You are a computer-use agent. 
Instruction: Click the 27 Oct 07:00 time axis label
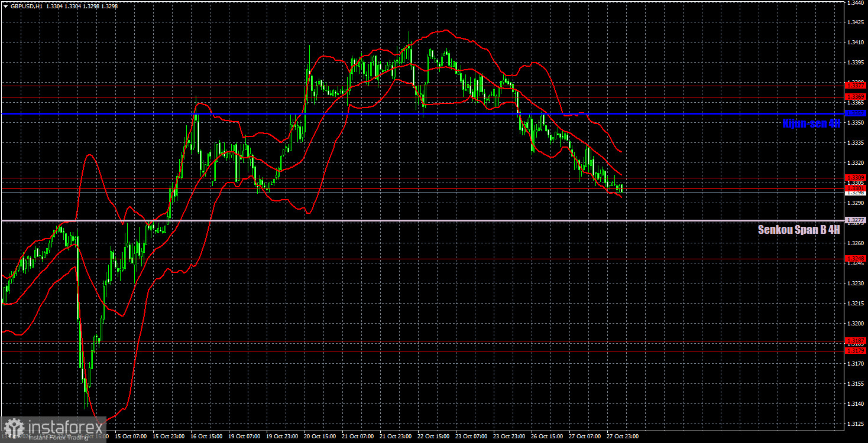[x=585, y=437]
